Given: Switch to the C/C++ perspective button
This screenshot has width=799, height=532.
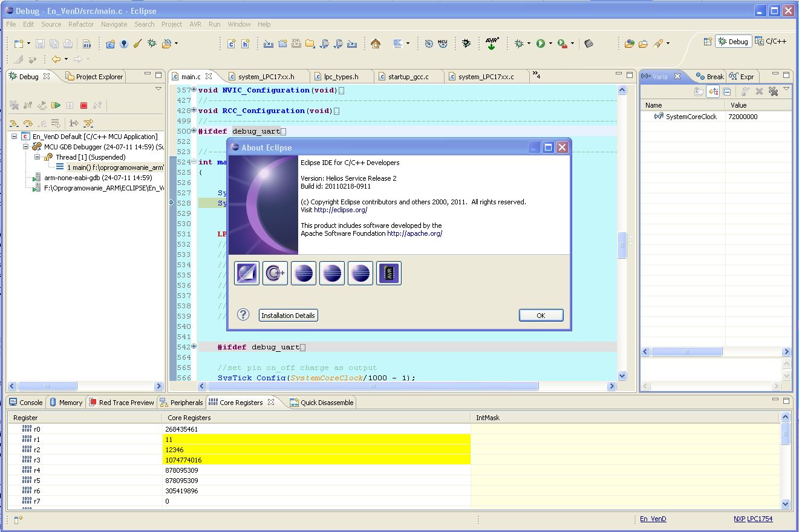Looking at the screenshot, I should pyautogui.click(x=771, y=42).
